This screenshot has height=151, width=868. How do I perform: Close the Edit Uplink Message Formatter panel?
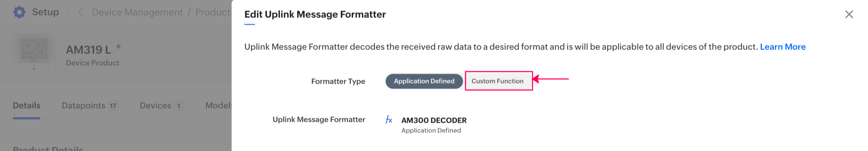click(x=849, y=14)
